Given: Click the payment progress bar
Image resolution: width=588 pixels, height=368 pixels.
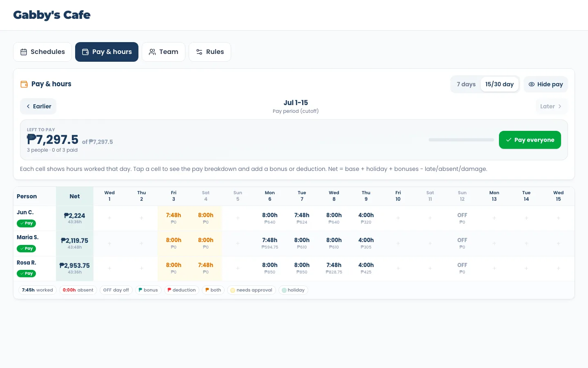Looking at the screenshot, I should 461,140.
